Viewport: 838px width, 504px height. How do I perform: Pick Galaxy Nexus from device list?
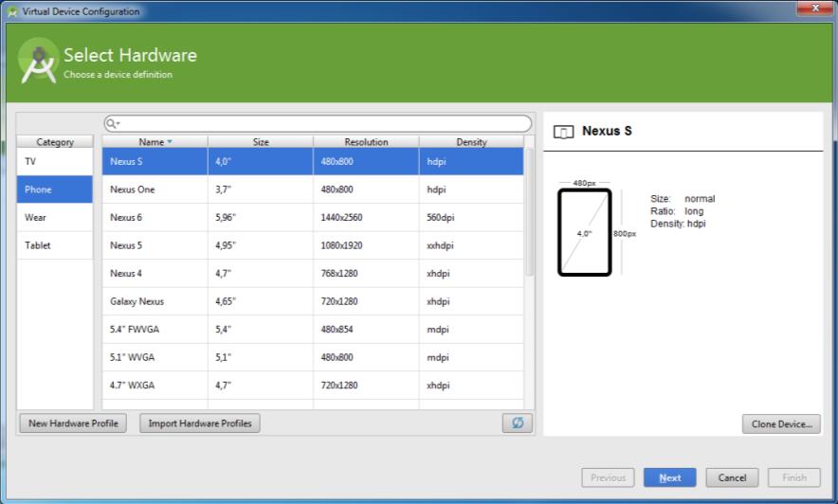[x=313, y=301]
